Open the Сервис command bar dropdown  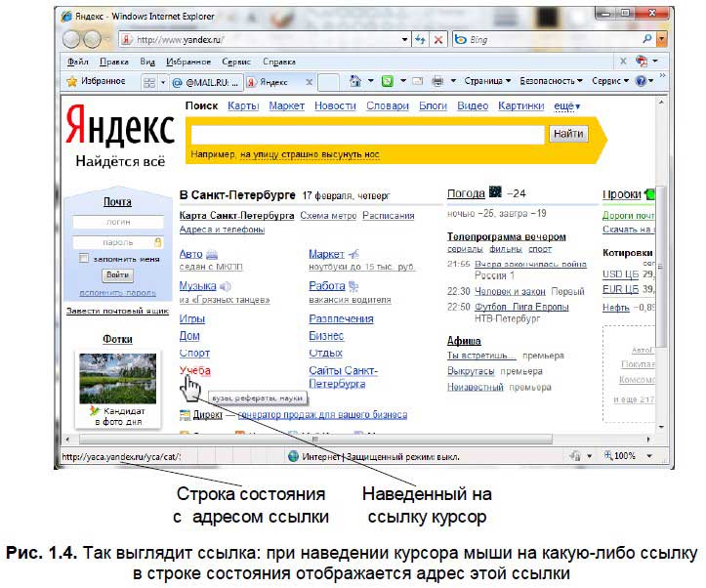(x=610, y=81)
